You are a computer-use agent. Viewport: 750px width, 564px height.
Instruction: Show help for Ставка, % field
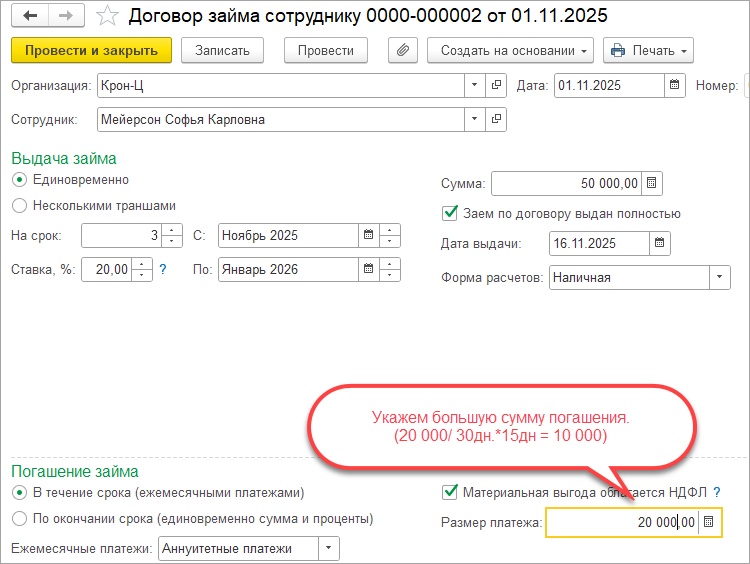click(163, 269)
